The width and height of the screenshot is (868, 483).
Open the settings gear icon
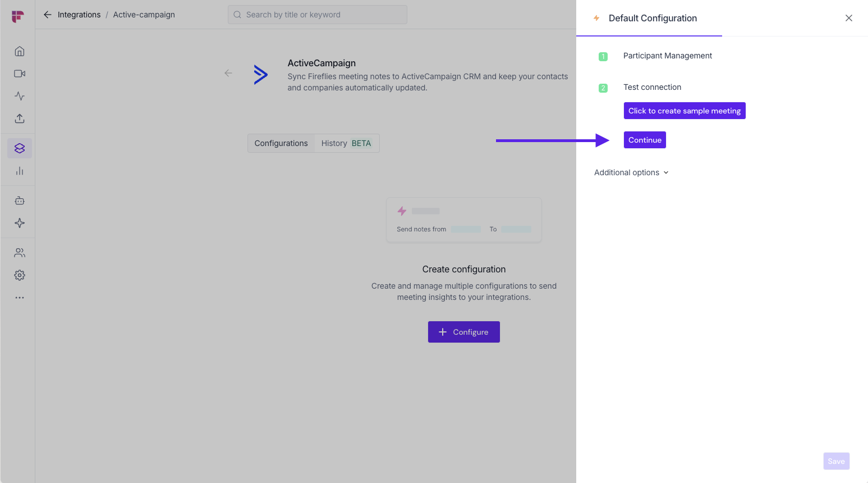point(20,275)
